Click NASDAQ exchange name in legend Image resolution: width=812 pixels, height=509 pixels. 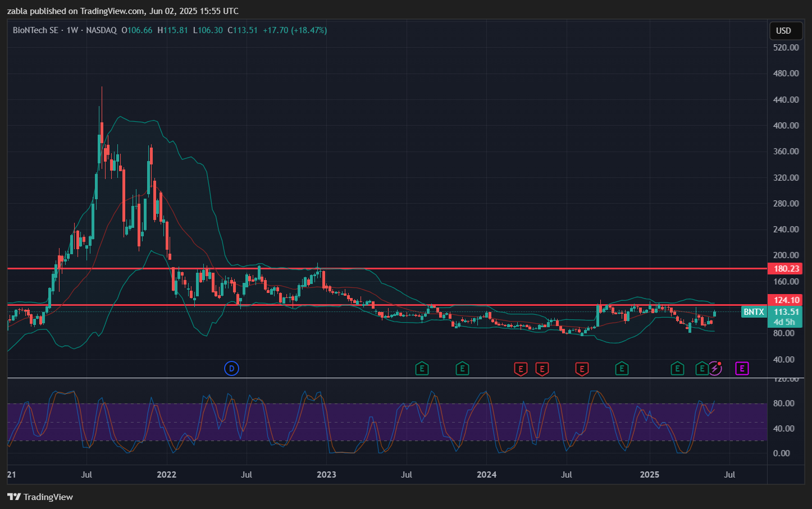[x=101, y=30]
